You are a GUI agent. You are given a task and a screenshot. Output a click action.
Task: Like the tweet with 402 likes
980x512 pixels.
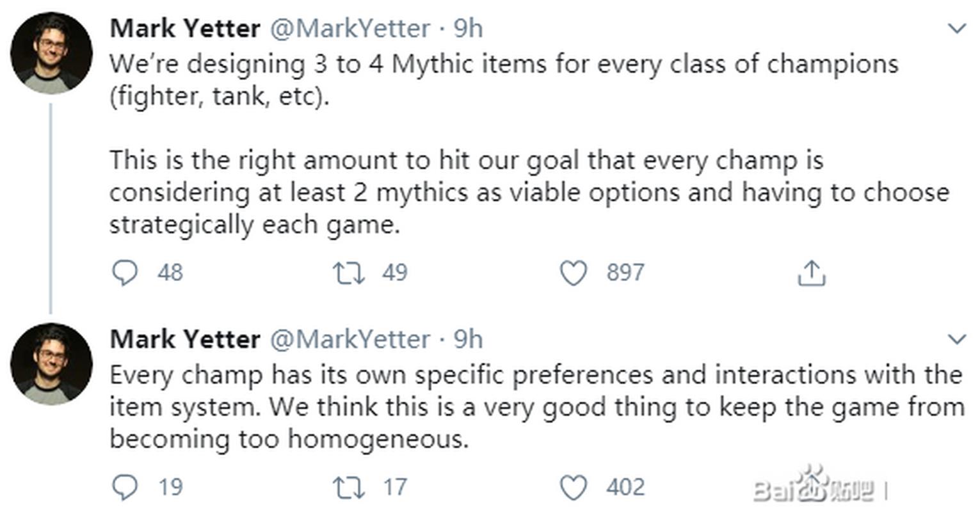(573, 488)
